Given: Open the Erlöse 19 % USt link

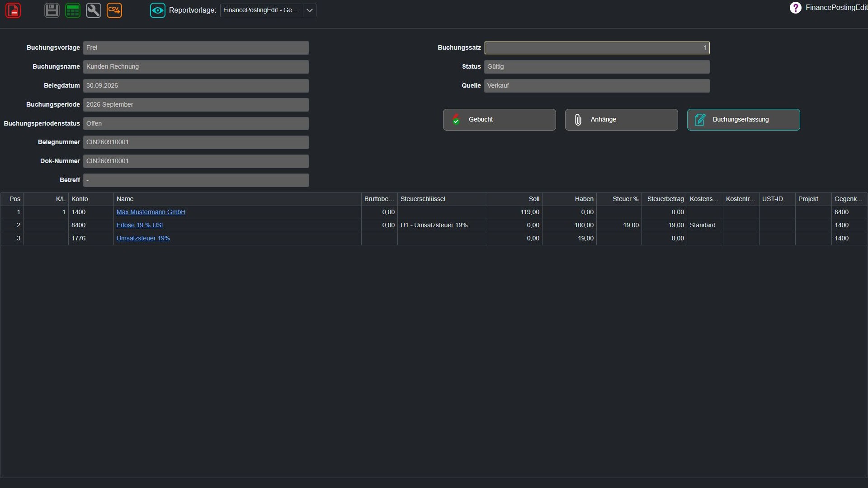Looking at the screenshot, I should tap(140, 225).
